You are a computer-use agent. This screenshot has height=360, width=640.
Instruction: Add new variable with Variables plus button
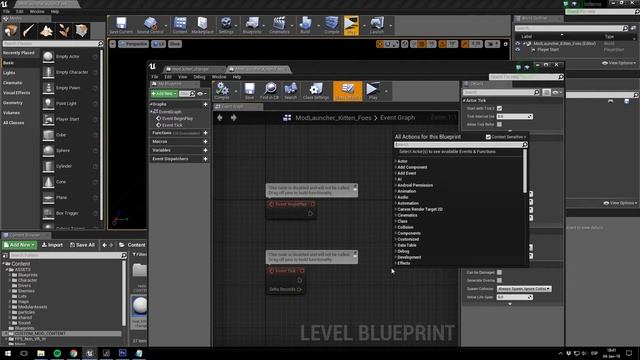pos(205,150)
